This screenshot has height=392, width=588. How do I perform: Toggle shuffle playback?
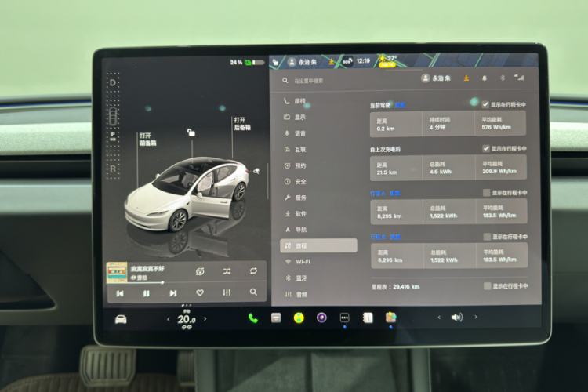(227, 270)
